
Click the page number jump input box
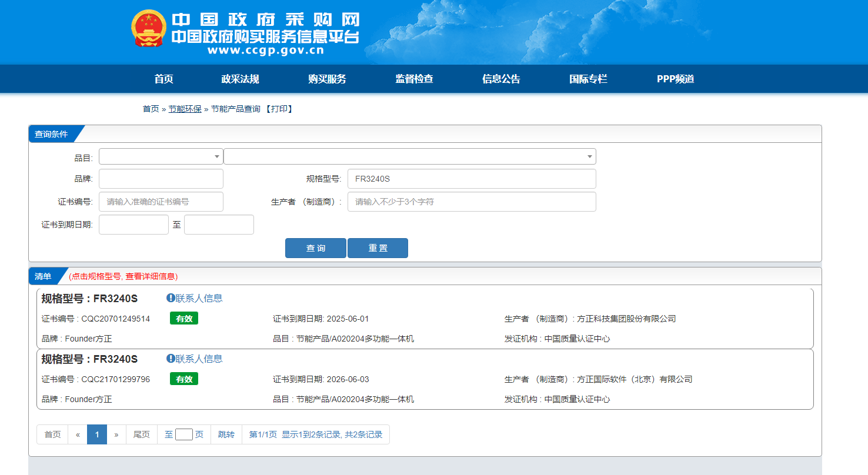[184, 434]
